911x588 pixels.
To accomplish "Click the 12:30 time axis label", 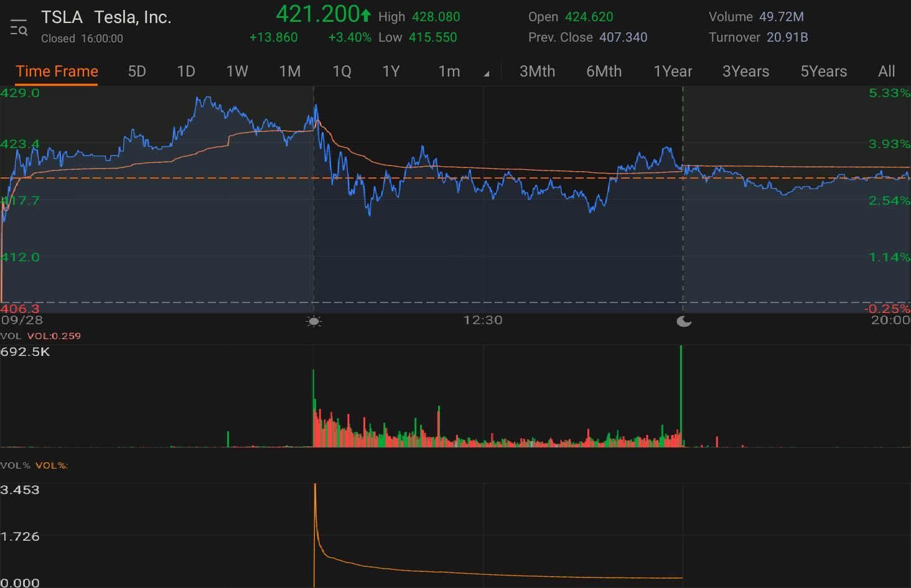I will (483, 320).
